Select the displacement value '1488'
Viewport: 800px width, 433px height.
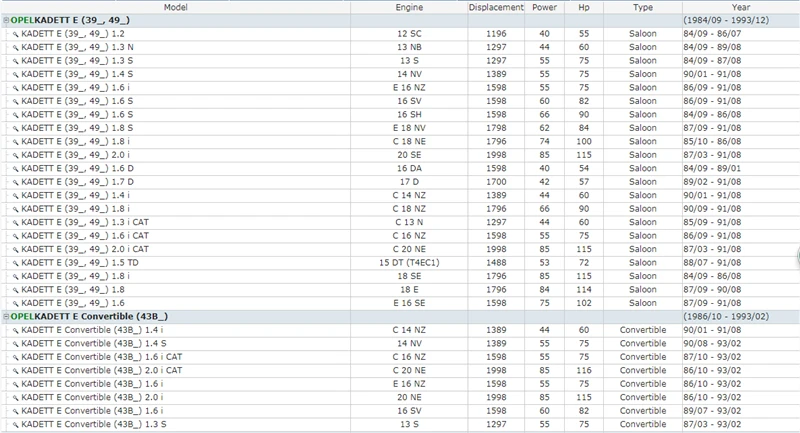(x=496, y=263)
